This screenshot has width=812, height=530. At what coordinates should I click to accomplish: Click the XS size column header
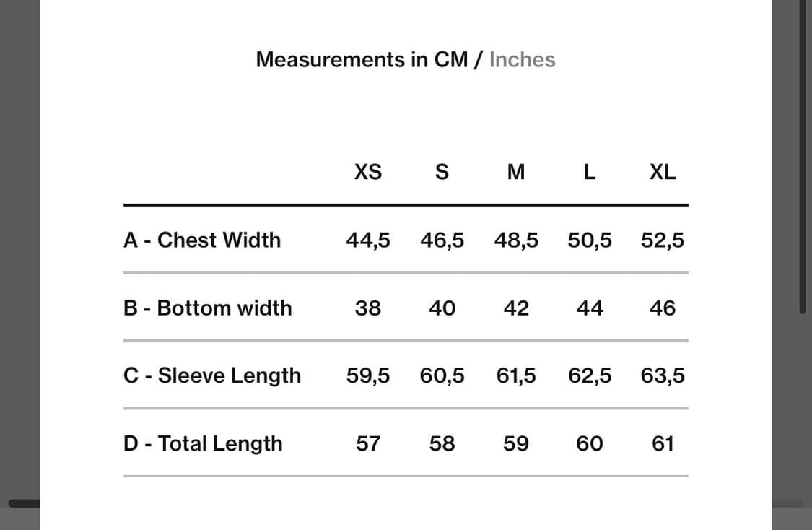368,172
